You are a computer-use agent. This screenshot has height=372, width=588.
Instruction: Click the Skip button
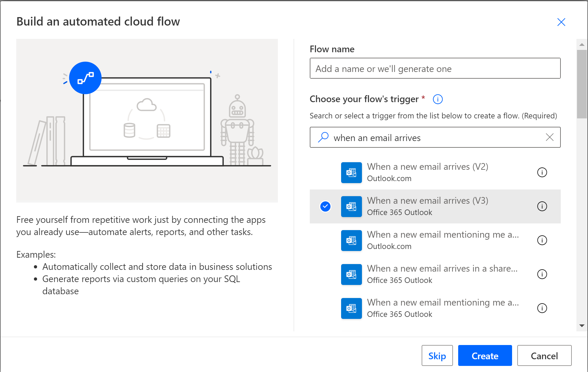coord(437,355)
